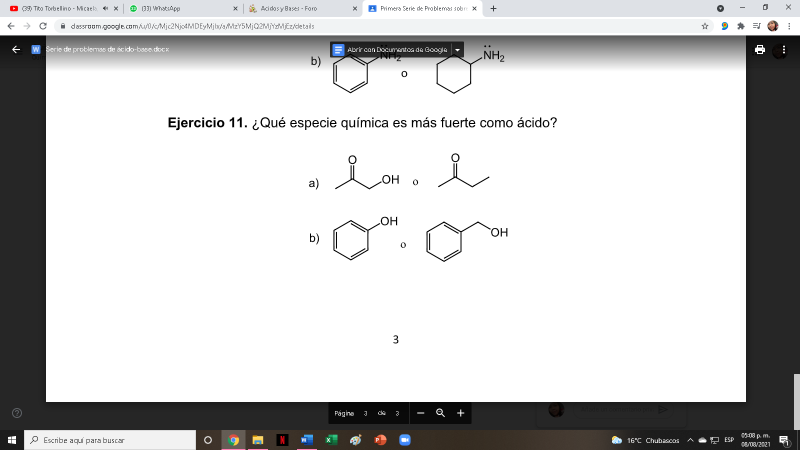Close the WhatsApp tab
The width and height of the screenshot is (800, 450).
tap(235, 9)
